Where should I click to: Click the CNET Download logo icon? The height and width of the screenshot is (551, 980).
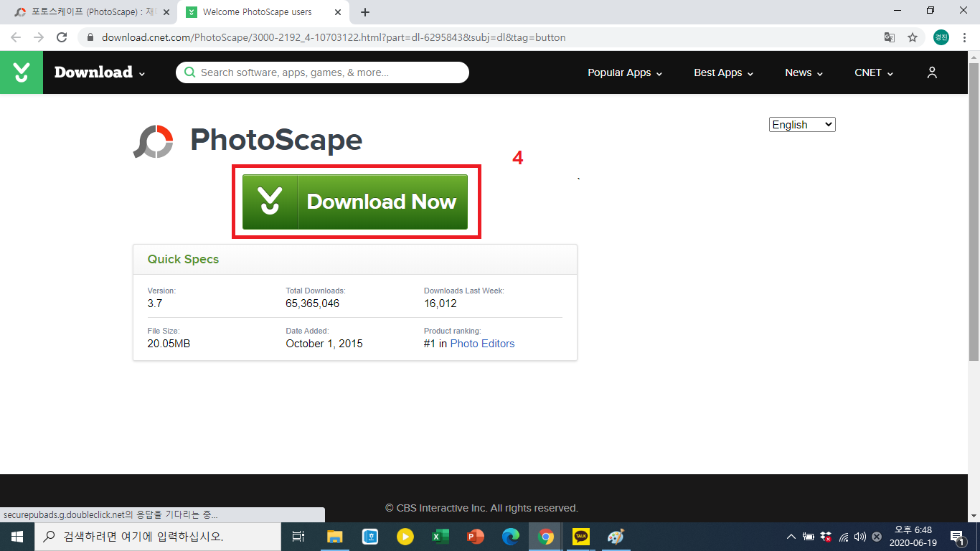point(22,72)
